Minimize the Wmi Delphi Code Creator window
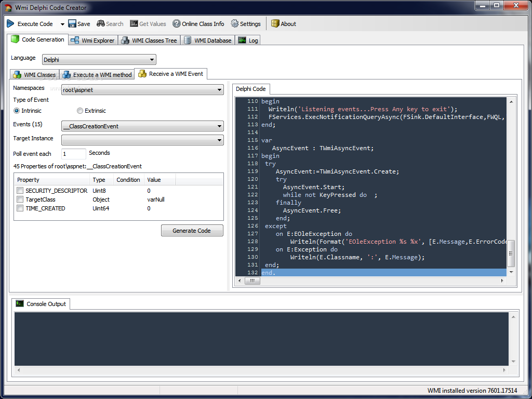This screenshot has width=532, height=399. click(x=482, y=5)
